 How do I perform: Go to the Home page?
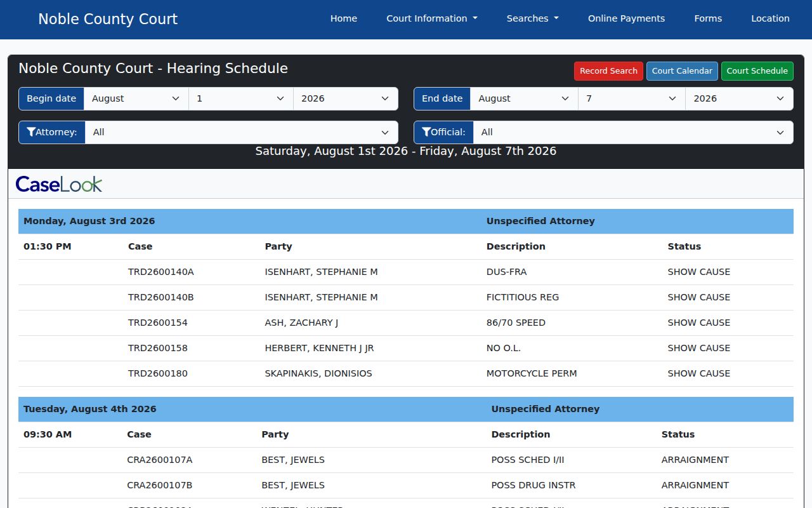click(344, 18)
